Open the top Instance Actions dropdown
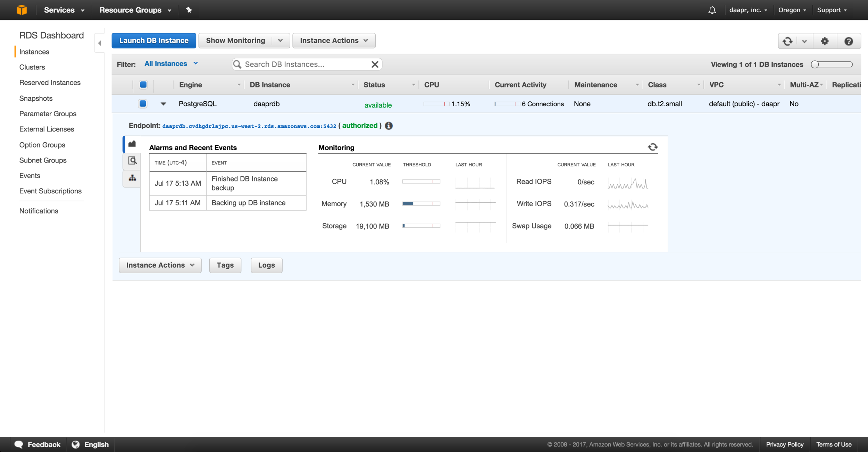Viewport: 868px width, 452px height. coord(334,41)
